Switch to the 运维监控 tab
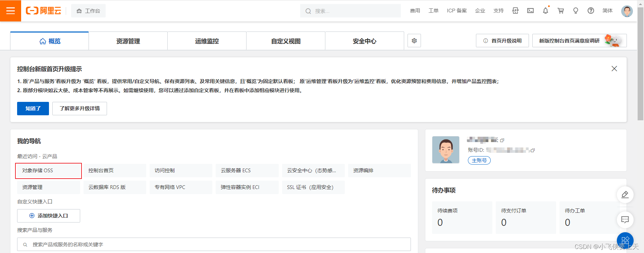 [x=207, y=41]
